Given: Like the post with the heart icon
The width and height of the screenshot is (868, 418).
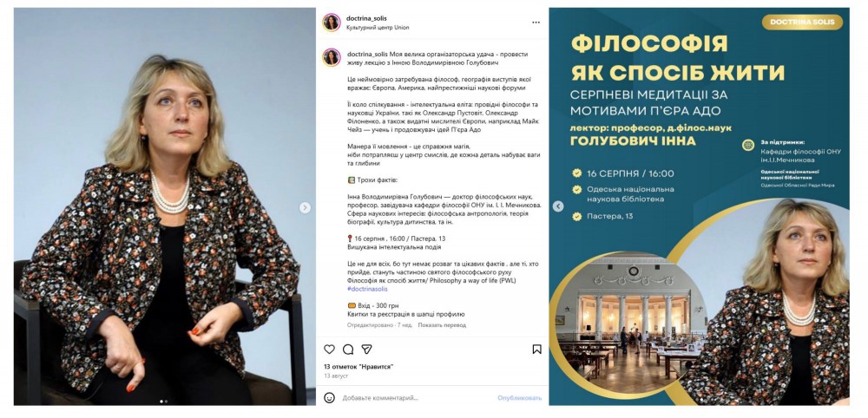Looking at the screenshot, I should click(x=329, y=349).
